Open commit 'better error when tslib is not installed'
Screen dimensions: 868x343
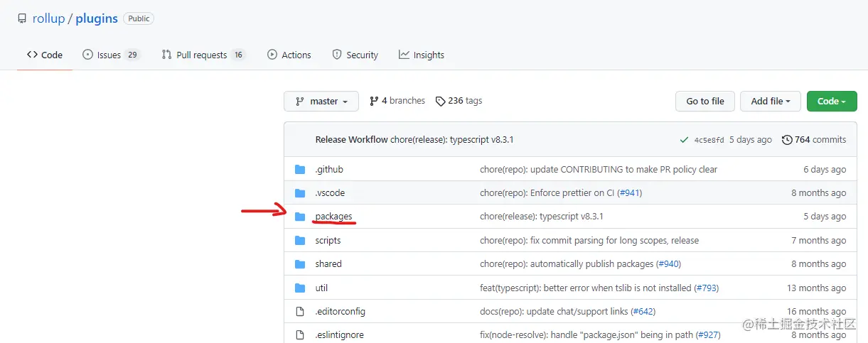[x=586, y=288]
